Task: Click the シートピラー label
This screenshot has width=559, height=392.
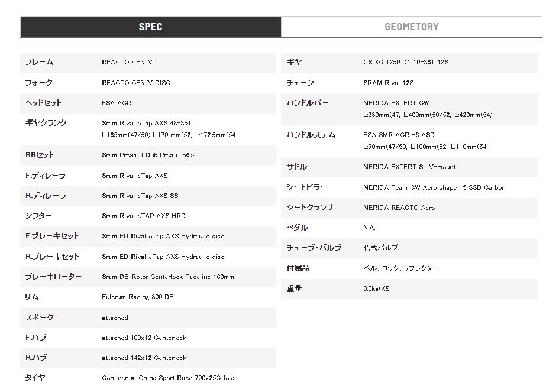Action: pos(306,187)
